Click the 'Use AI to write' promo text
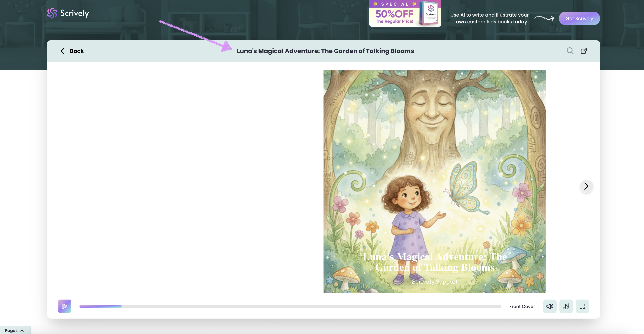This screenshot has width=644, height=334. [x=489, y=18]
